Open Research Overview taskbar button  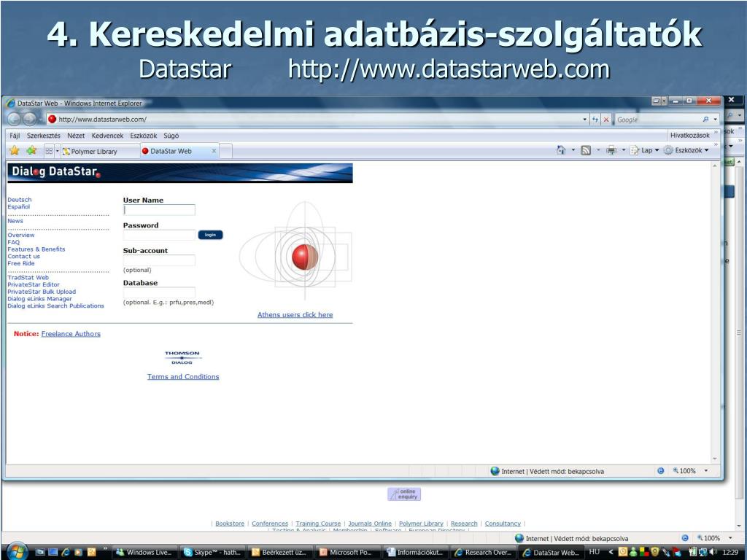coord(484,553)
